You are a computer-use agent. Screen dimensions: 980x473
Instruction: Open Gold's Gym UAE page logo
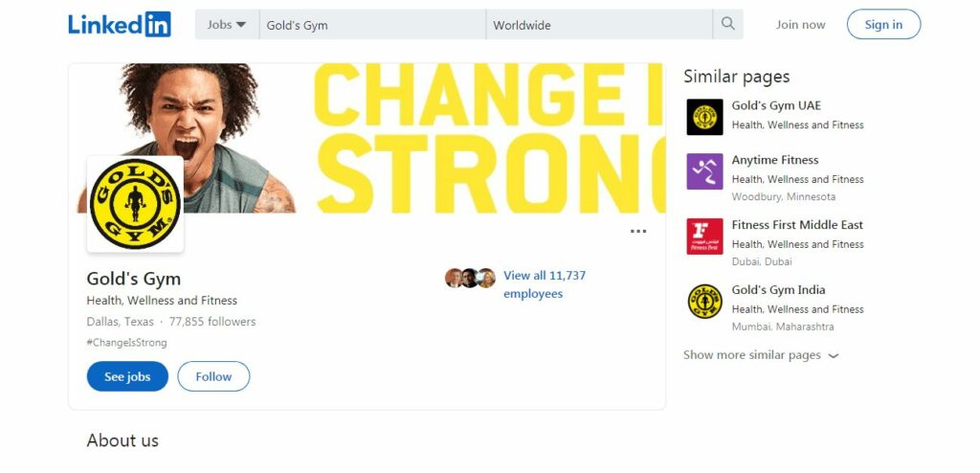tap(705, 117)
